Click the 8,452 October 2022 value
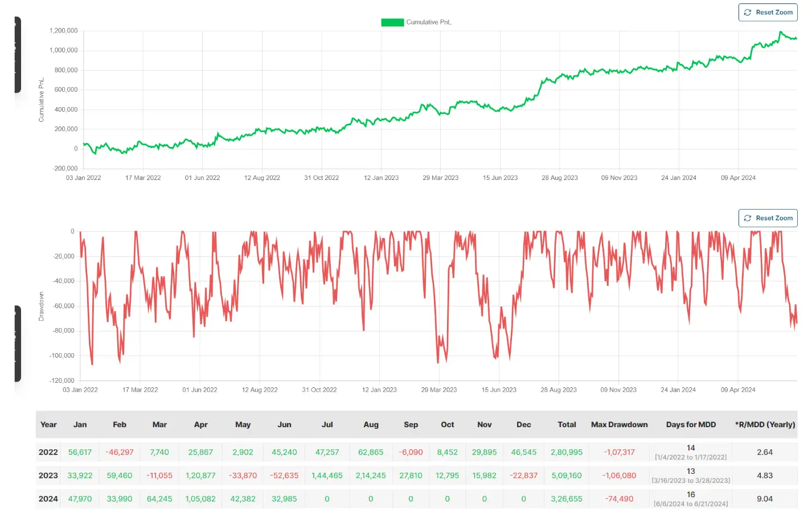The height and width of the screenshot is (520, 812). [447, 452]
